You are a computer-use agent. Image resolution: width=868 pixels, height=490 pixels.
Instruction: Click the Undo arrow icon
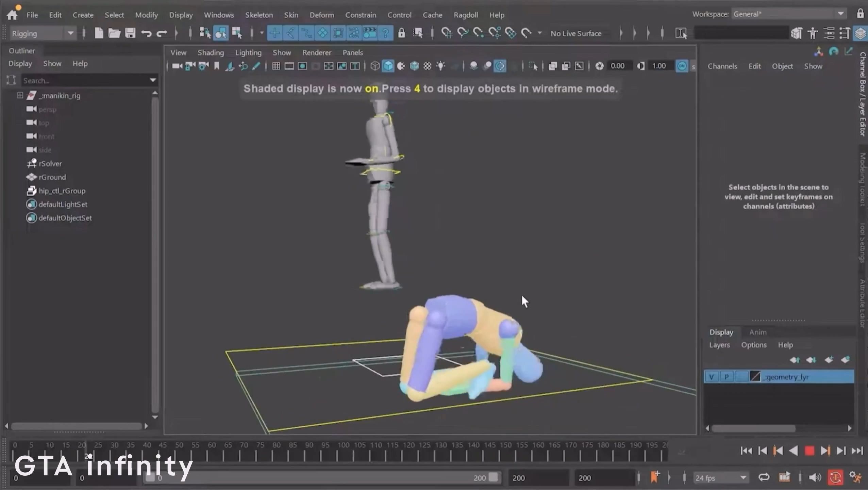tap(146, 33)
